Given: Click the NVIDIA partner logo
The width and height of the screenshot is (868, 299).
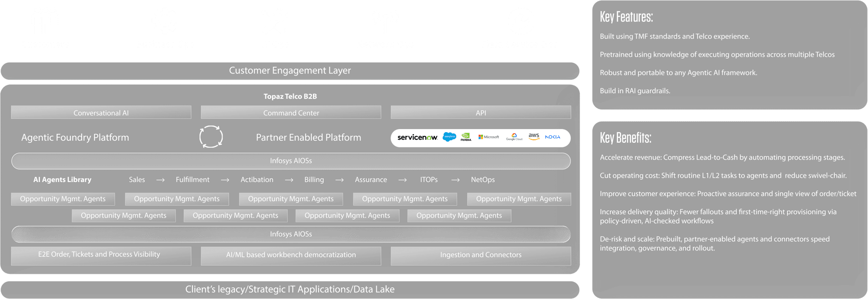Looking at the screenshot, I should tap(466, 137).
